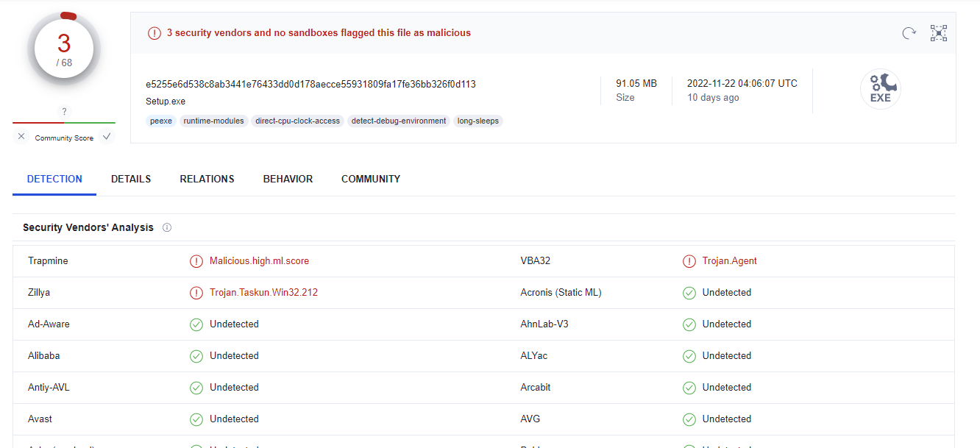Click the Malicious.high.ml.score result from Trapmine
Viewport: 980px width, 448px height.
pyautogui.click(x=259, y=260)
